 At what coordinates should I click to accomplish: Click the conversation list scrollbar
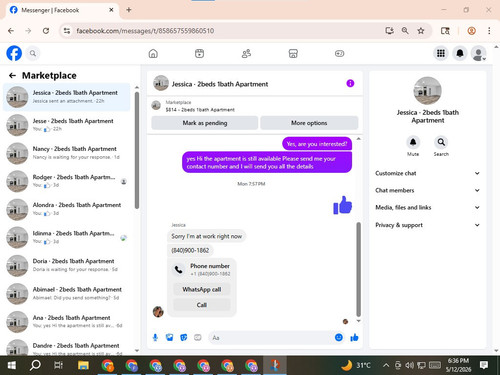[137, 150]
